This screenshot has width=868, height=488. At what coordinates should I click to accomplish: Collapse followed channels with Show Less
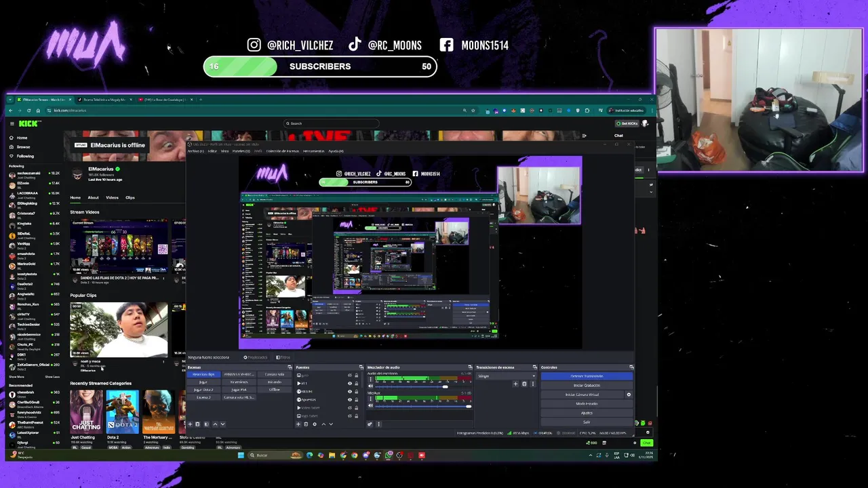coord(52,377)
